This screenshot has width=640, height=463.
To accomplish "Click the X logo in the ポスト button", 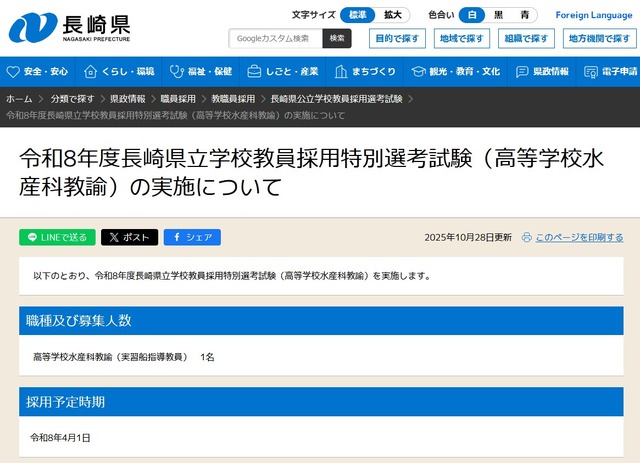I will [114, 237].
